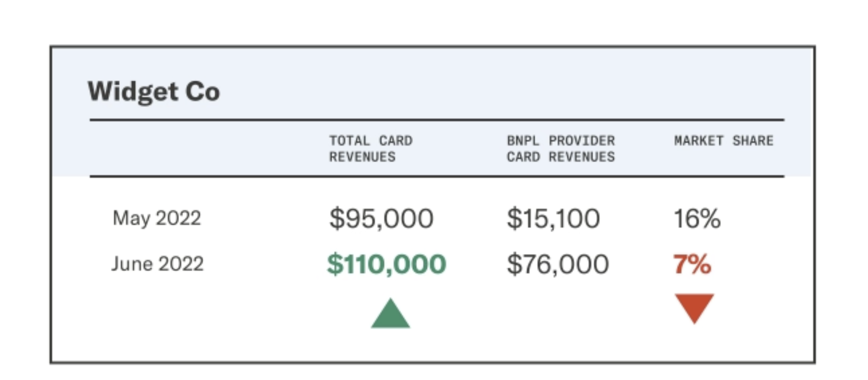This screenshot has height=380, width=868.
Task: Select the Market Share column header
Action: pyautogui.click(x=724, y=141)
